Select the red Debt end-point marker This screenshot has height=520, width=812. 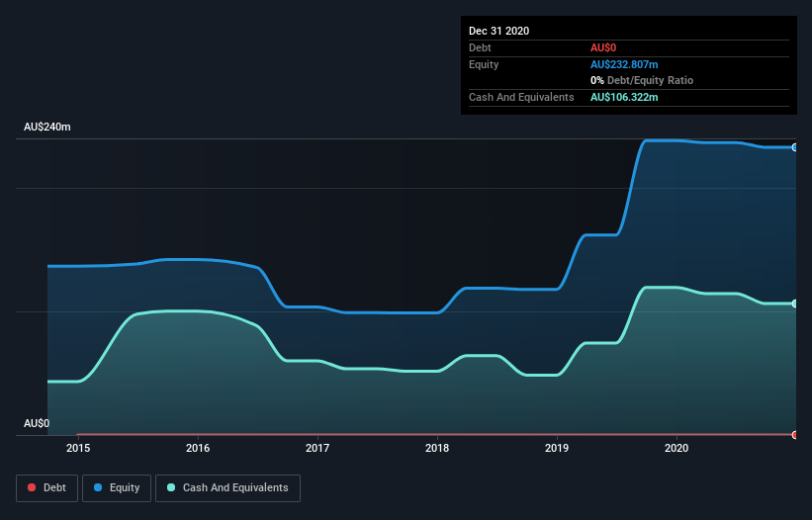(795, 435)
